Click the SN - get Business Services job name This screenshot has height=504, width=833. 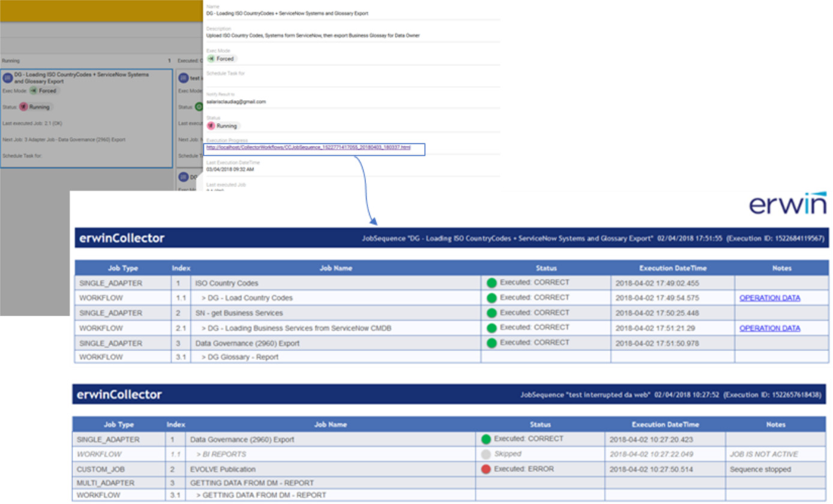pos(239,313)
